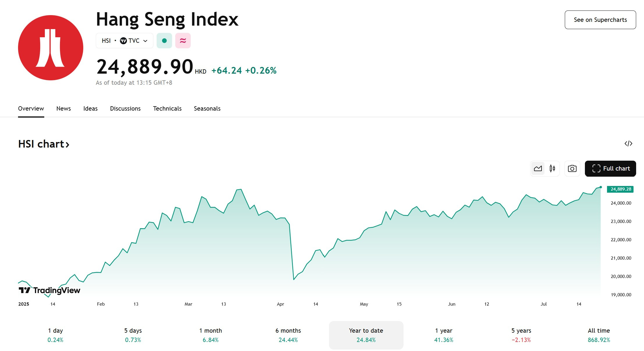The image size is (644, 351).
Task: Open the Seasonals tab
Action: [207, 109]
